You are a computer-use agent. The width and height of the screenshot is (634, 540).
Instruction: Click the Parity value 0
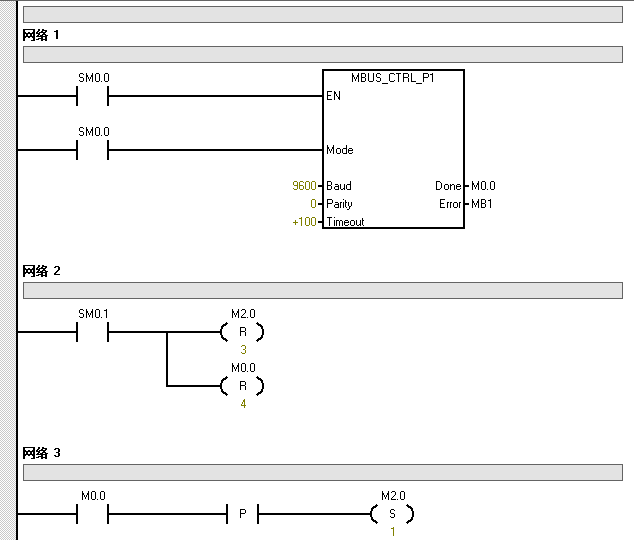click(x=312, y=204)
